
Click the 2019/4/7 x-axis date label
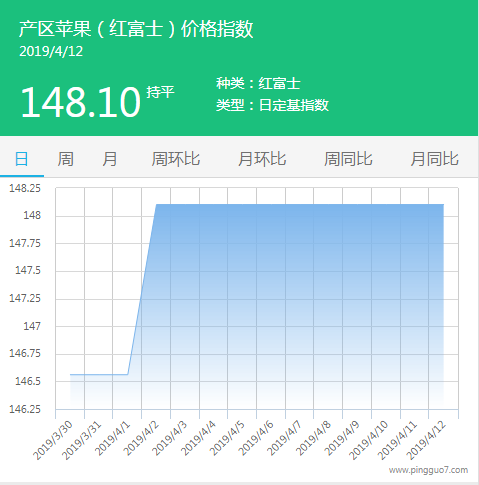point(284,438)
